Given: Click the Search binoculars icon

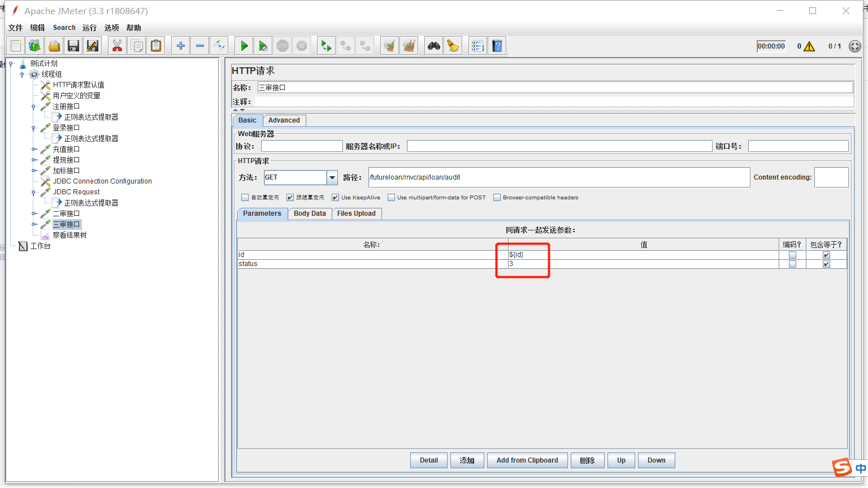Looking at the screenshot, I should click(433, 46).
